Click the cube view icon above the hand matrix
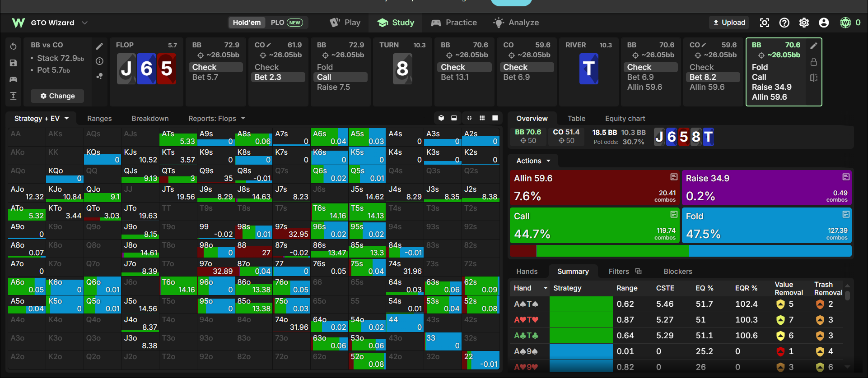Viewport: 868px width, 378px height. [x=441, y=118]
